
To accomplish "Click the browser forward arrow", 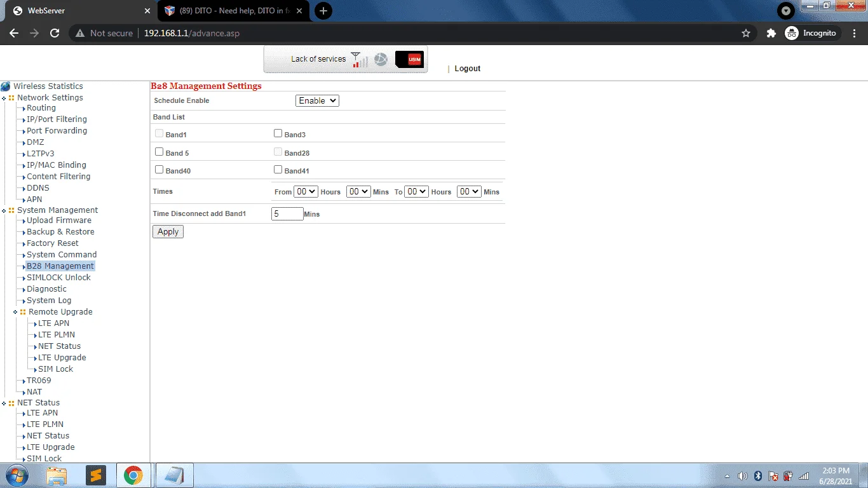I will pyautogui.click(x=34, y=33).
